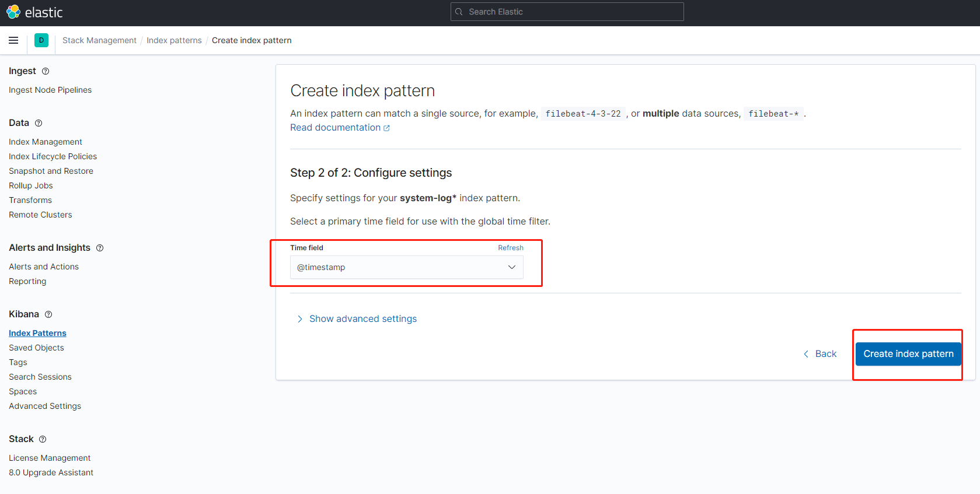
Task: Refresh the time field list
Action: tap(510, 248)
